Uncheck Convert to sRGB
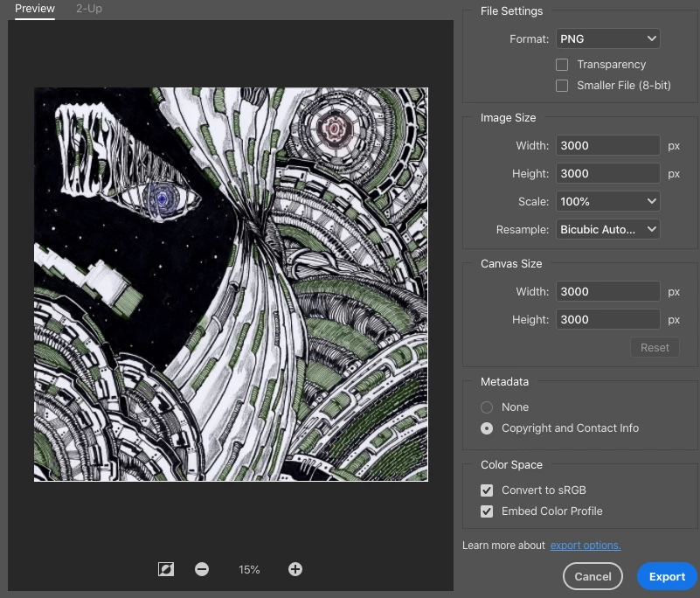The image size is (700, 598). click(x=487, y=490)
